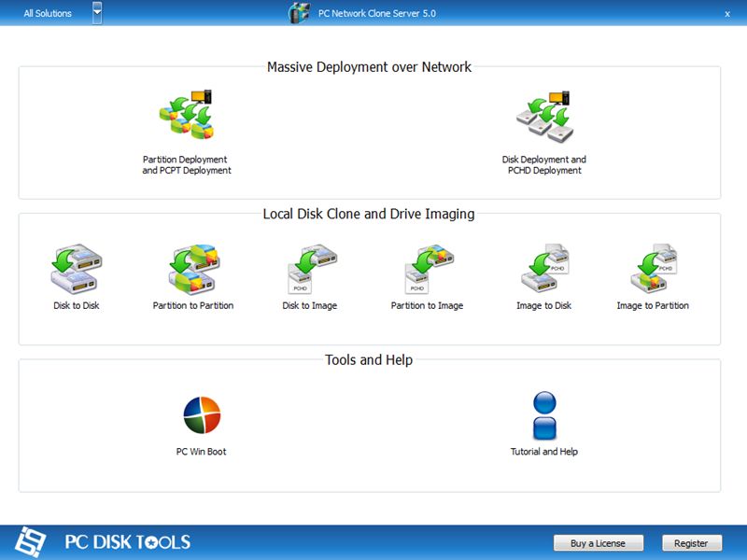Click the 'Disk to Disk' label
This screenshot has height=560, width=747.
77,306
